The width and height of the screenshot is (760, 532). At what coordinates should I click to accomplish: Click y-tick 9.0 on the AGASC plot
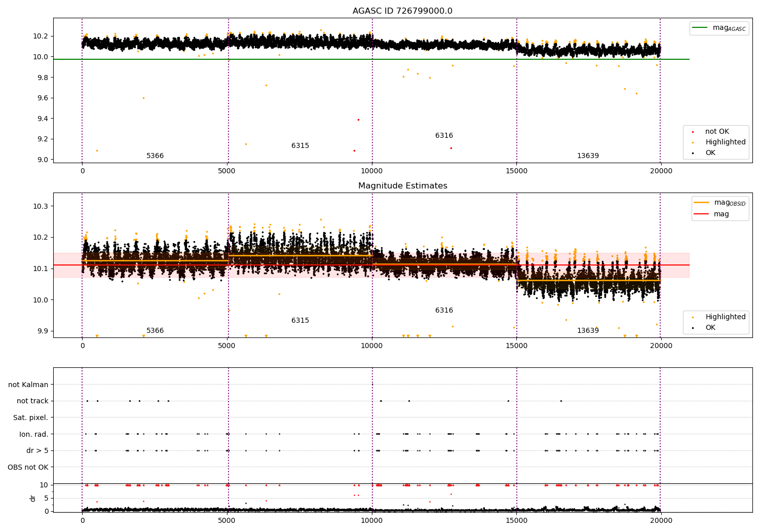point(42,160)
